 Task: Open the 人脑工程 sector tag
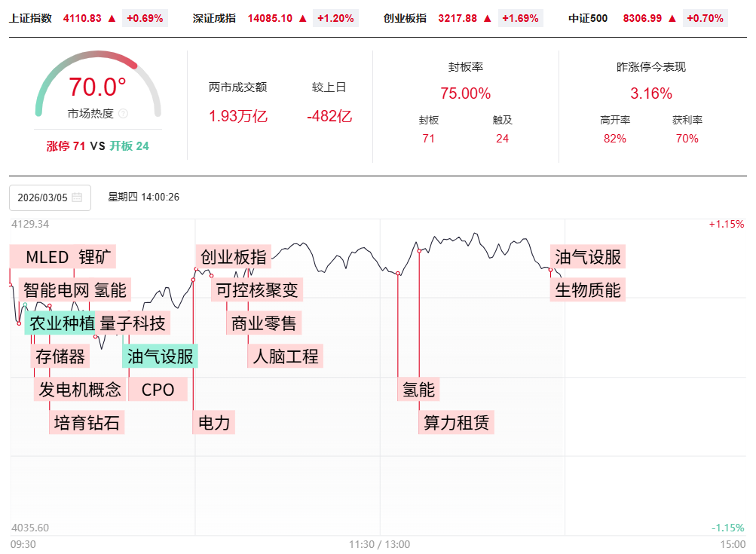pos(286,356)
